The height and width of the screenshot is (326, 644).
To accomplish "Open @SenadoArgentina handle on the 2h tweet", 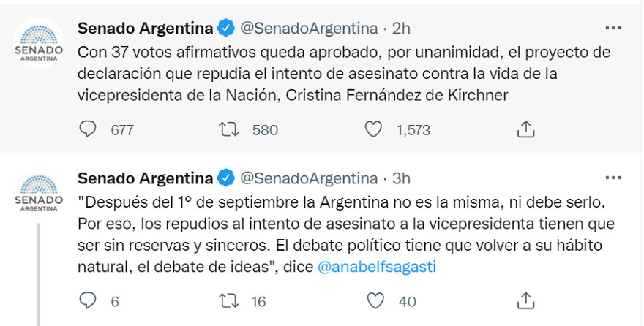I will 309,29.
